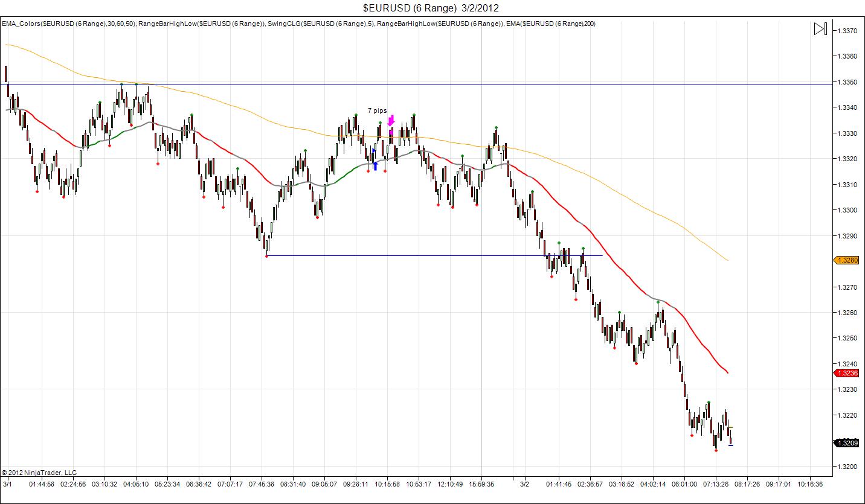Click the 1.3310 price axis label
This screenshot has height=504, width=865.
tap(846, 185)
